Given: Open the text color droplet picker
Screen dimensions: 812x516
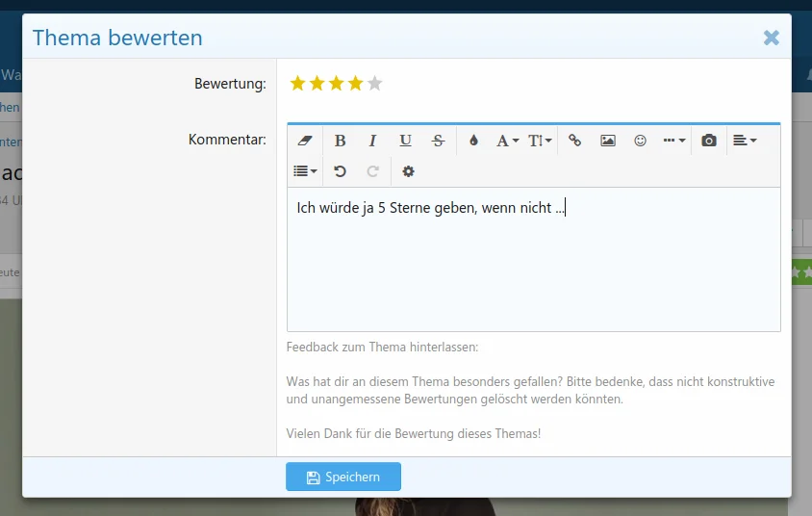Looking at the screenshot, I should click(473, 141).
